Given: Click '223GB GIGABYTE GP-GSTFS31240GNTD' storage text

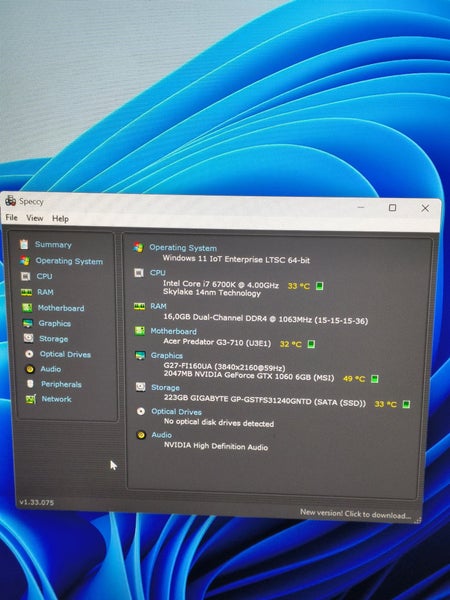Looking at the screenshot, I should [238, 399].
